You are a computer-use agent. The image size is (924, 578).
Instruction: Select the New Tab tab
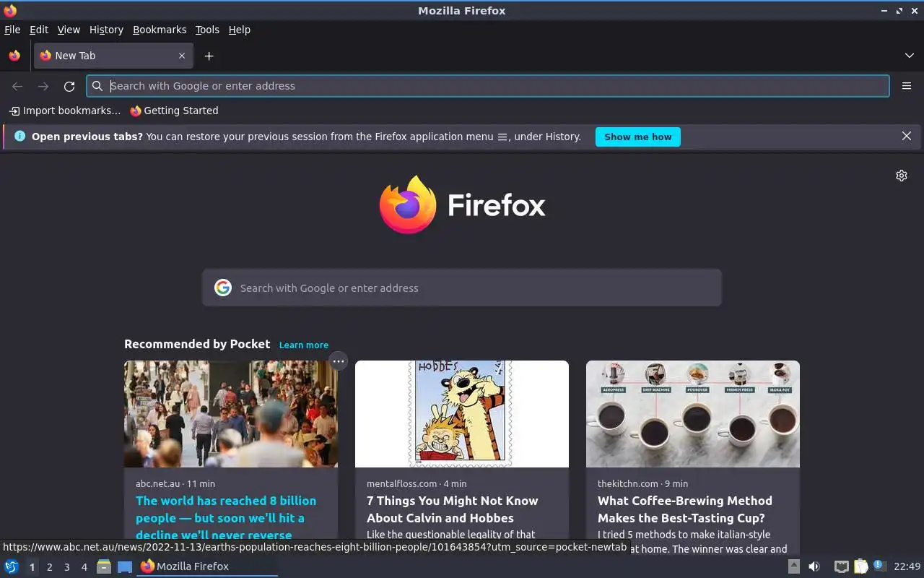(113, 56)
